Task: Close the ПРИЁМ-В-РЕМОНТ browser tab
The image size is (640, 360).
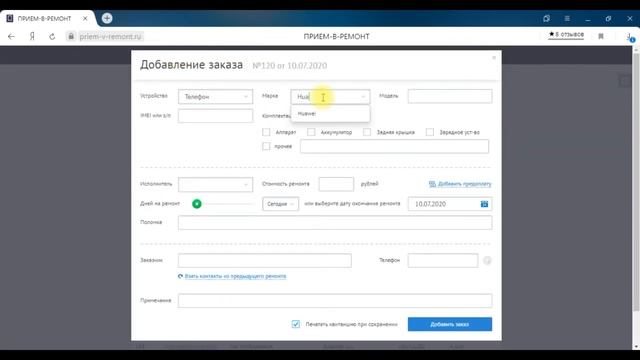Action: 85,18
